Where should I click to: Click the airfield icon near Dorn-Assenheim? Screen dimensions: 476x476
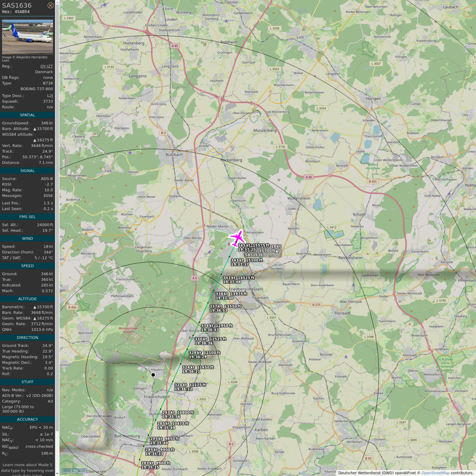tap(353, 285)
